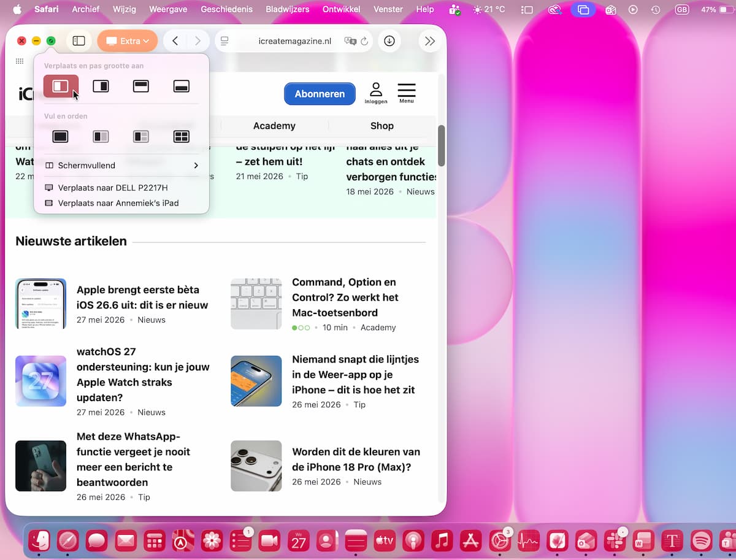This screenshot has height=560, width=736.
Task: Open 'watchOS 27 ondersteuning' article
Action: 143,374
